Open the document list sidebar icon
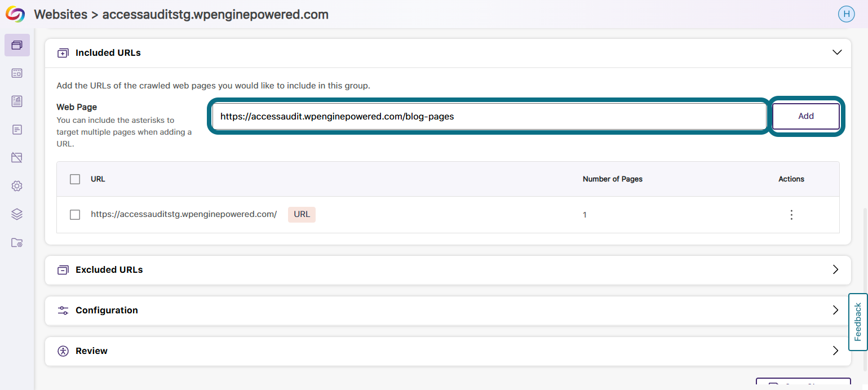 pyautogui.click(x=17, y=130)
